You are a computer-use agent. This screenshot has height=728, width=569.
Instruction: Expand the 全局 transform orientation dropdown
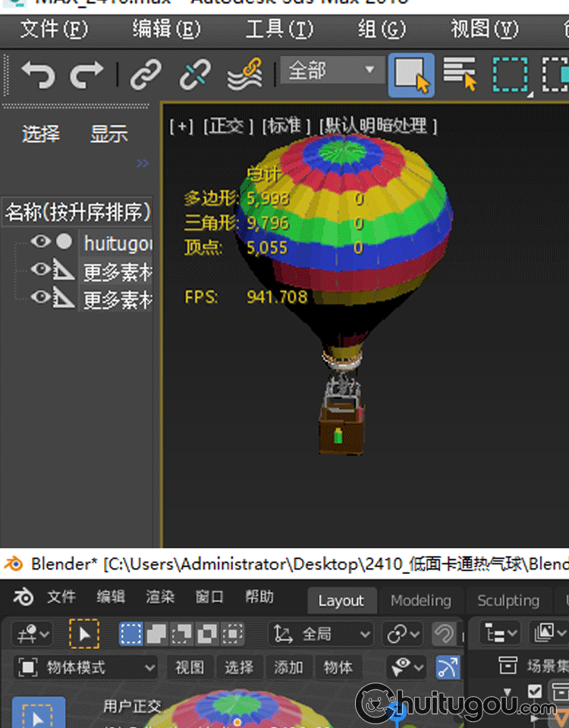click(x=323, y=633)
